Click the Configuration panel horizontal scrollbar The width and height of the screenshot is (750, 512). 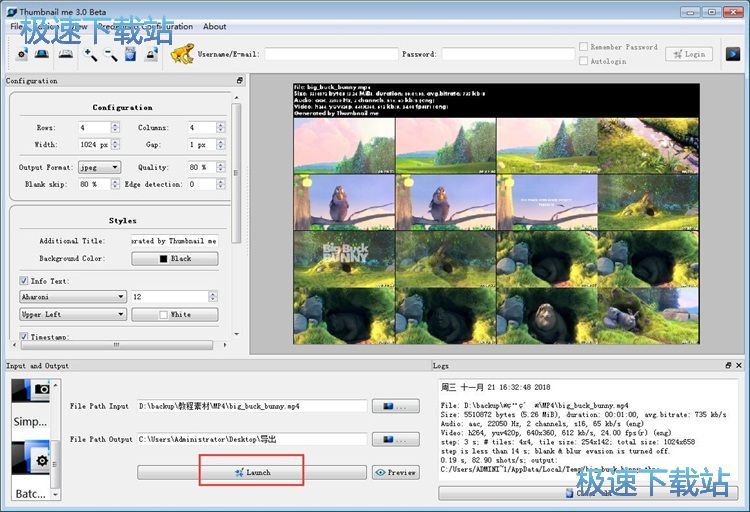coord(117,345)
